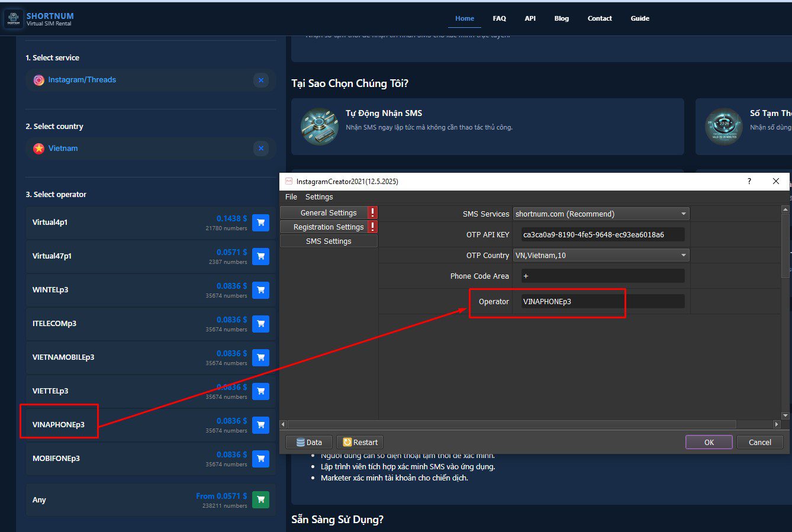
Task: Switch to the General Settings tab
Action: (329, 212)
